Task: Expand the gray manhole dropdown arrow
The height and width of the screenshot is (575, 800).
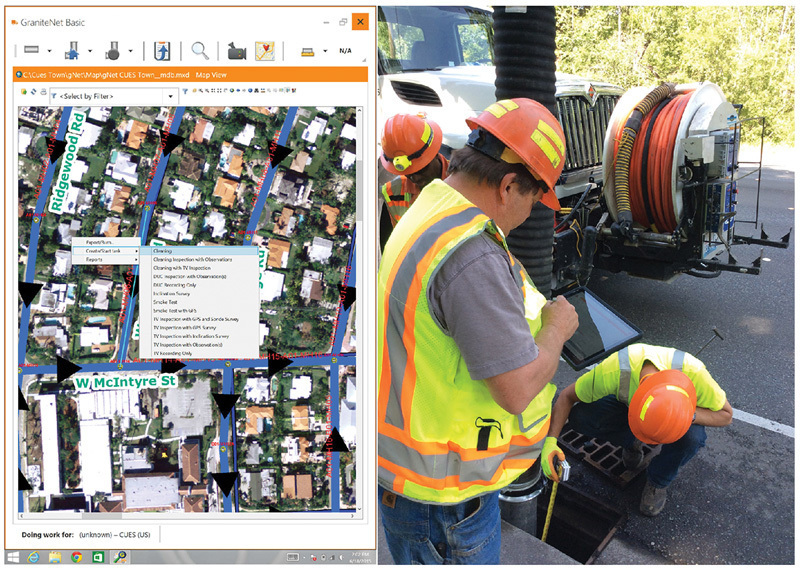Action: coord(131,51)
